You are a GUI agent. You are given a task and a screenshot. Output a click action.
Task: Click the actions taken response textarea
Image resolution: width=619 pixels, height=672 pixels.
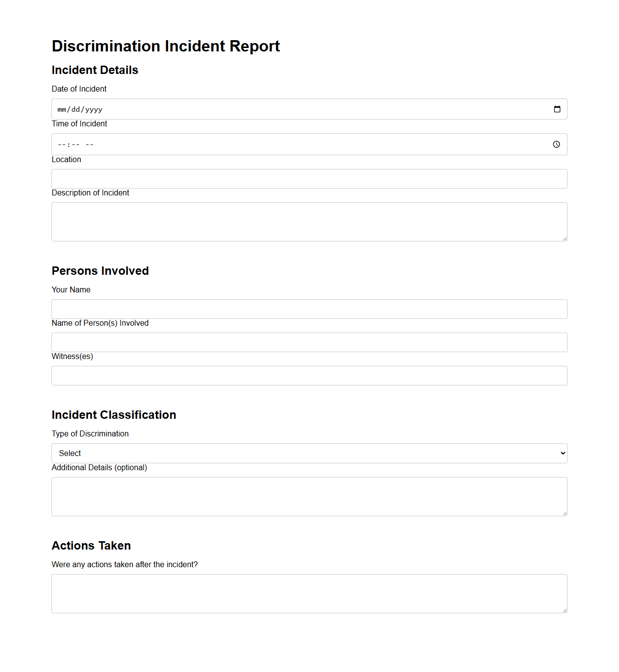point(309,593)
